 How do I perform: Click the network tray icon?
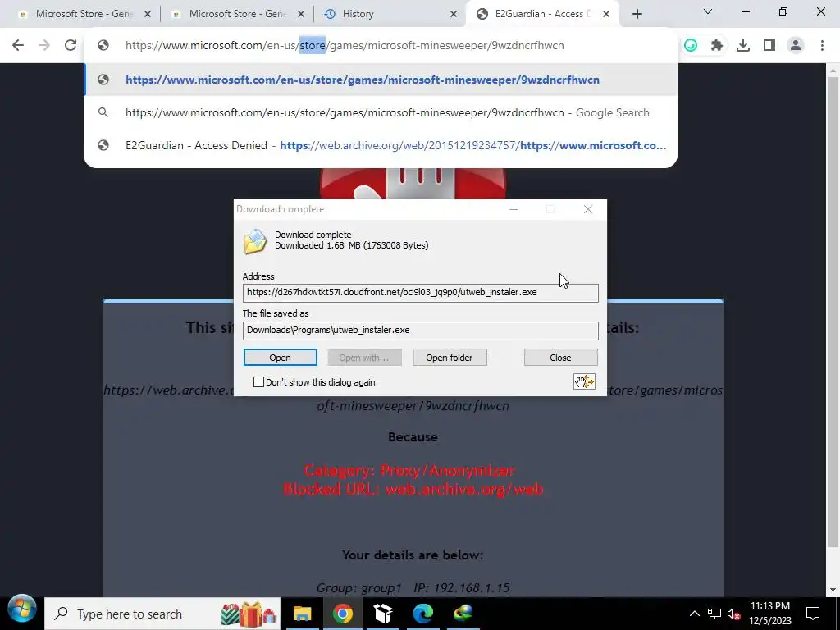[x=714, y=614]
